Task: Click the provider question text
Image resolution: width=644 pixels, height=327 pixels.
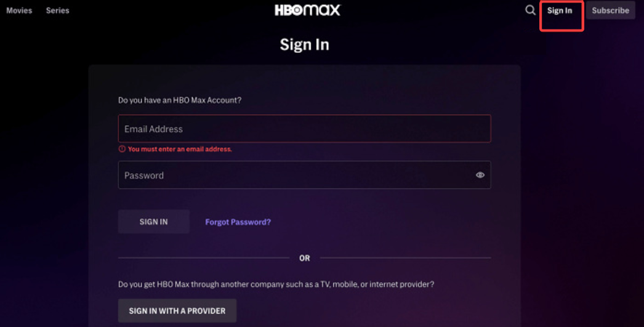Action: coord(276,285)
